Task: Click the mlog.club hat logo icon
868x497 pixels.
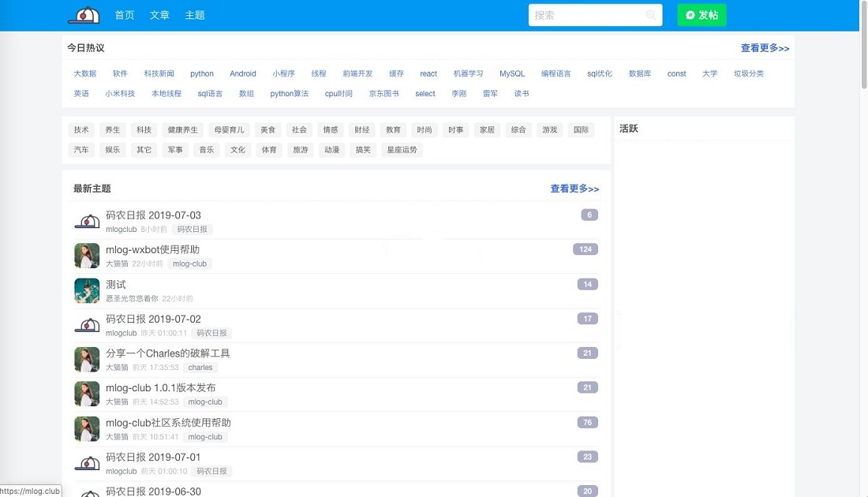Action: tap(84, 14)
